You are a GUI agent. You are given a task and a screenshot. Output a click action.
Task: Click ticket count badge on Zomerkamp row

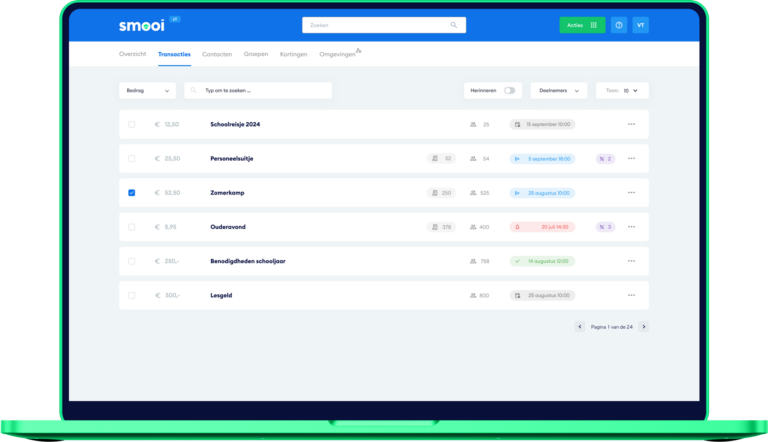[441, 193]
